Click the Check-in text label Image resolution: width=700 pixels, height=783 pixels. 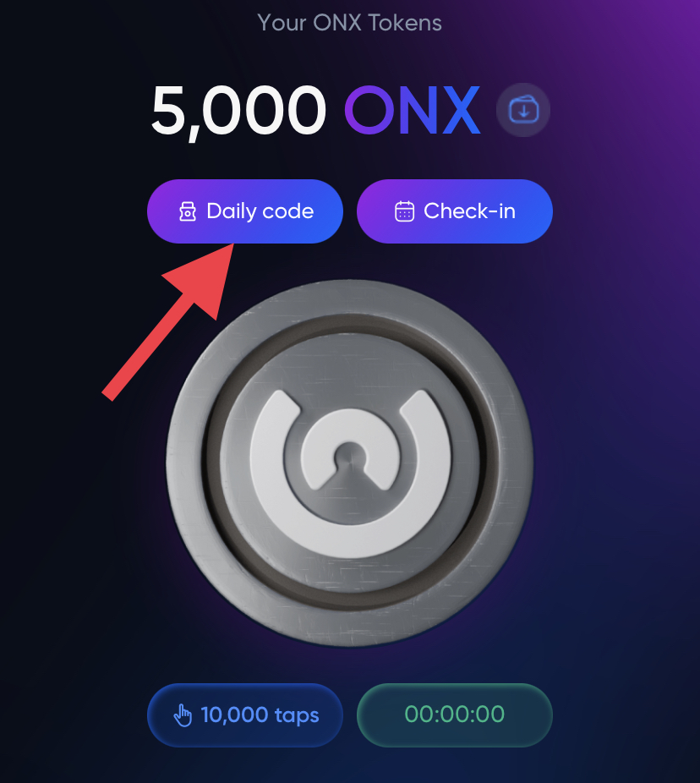469,211
